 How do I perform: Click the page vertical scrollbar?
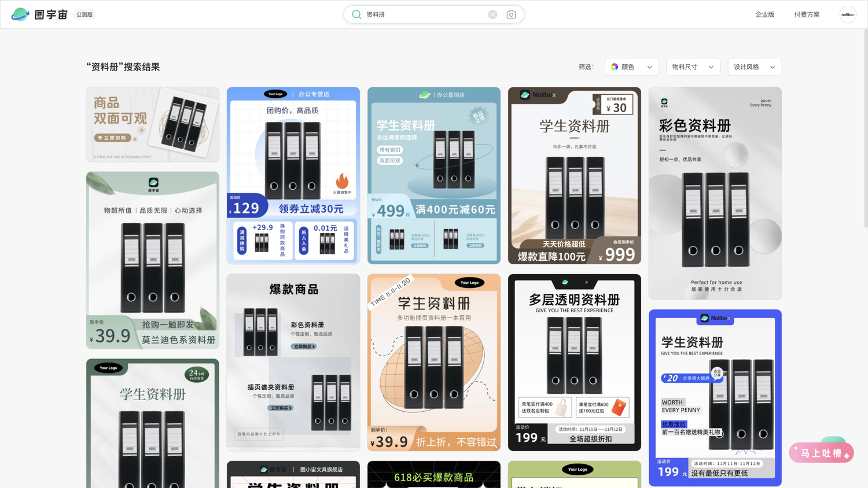tap(865, 127)
